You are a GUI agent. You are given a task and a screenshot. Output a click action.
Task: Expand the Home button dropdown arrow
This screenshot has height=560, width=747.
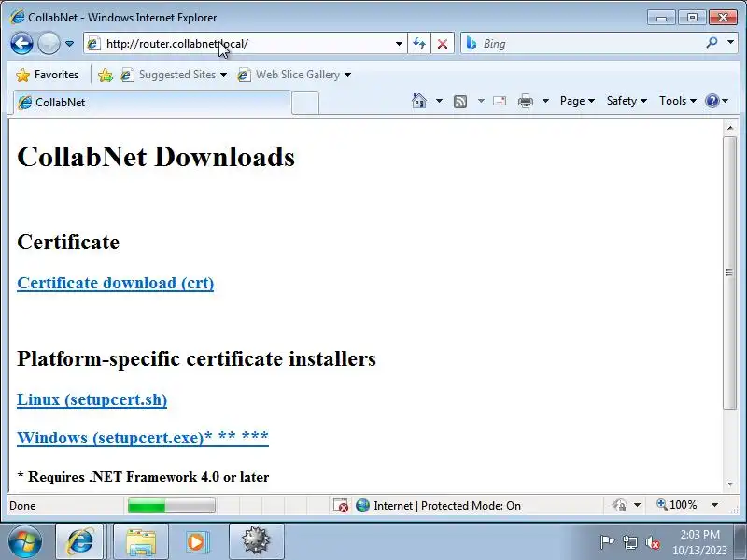point(439,101)
